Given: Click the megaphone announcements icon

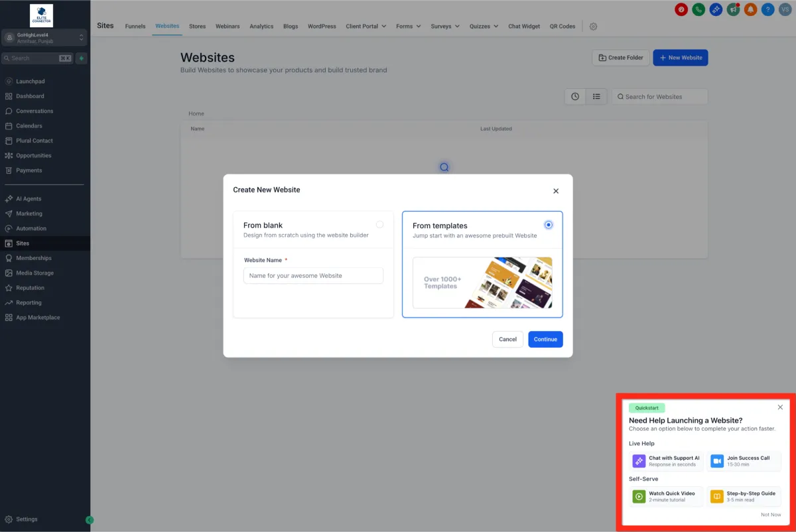Looking at the screenshot, I should 733,9.
